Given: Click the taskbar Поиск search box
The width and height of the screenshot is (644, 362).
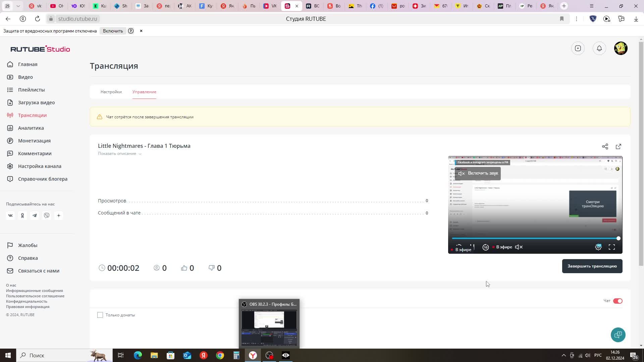Looking at the screenshot, I should [x=65, y=355].
